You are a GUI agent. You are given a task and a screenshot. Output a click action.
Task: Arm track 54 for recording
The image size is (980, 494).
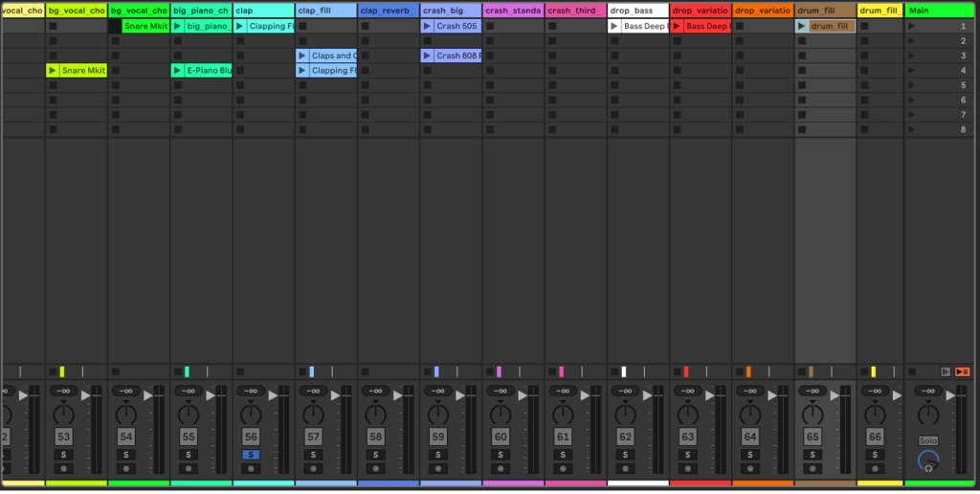pos(126,468)
